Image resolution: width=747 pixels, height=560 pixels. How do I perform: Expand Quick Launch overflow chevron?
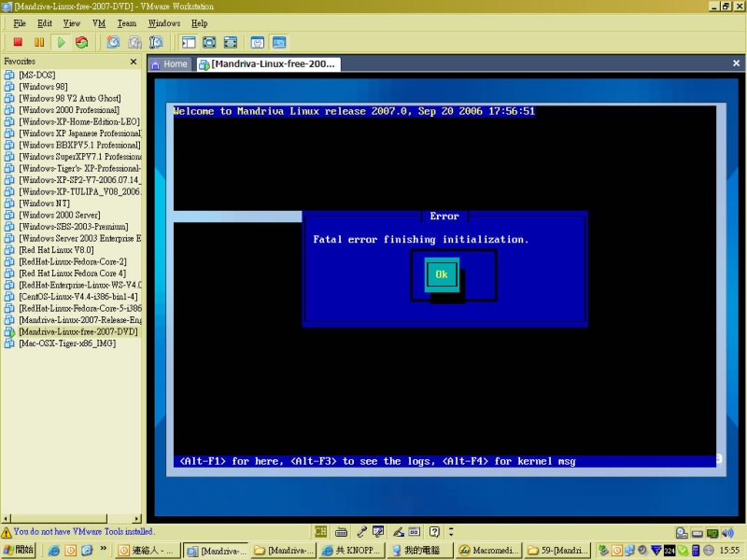coord(103,550)
